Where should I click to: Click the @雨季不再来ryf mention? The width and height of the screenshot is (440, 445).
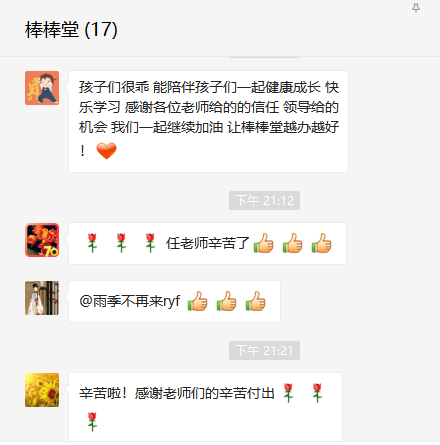click(x=130, y=301)
